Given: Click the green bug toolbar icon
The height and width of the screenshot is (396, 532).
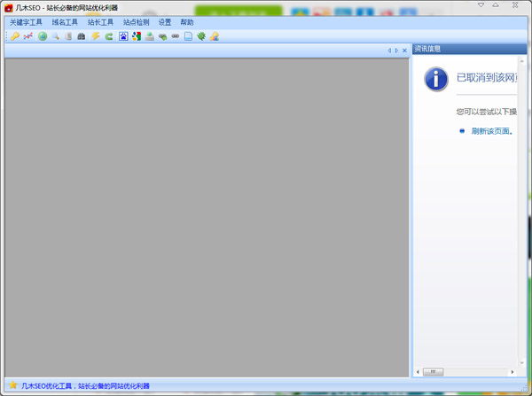Looking at the screenshot, I should tap(201, 36).
